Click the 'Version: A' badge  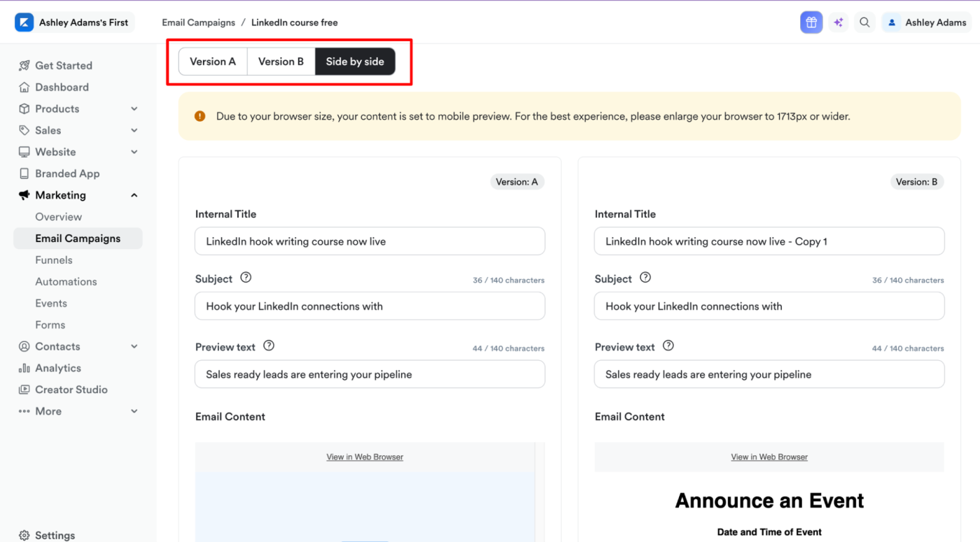[517, 182]
